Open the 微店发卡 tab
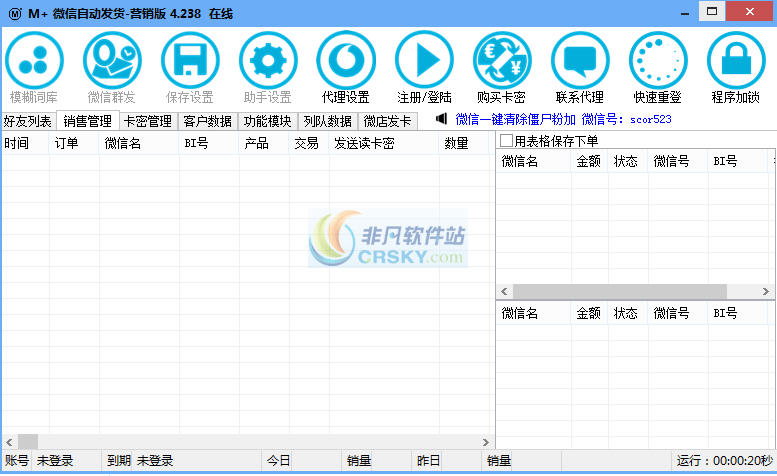This screenshot has width=777, height=476. point(388,121)
